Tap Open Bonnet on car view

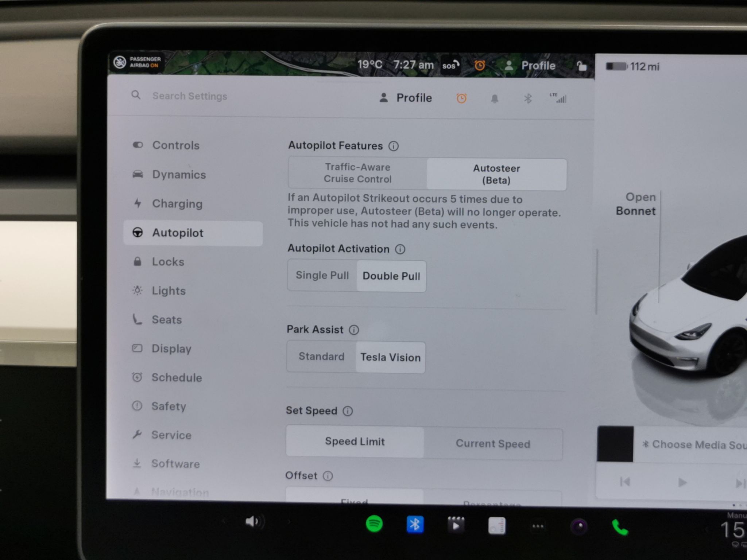636,204
